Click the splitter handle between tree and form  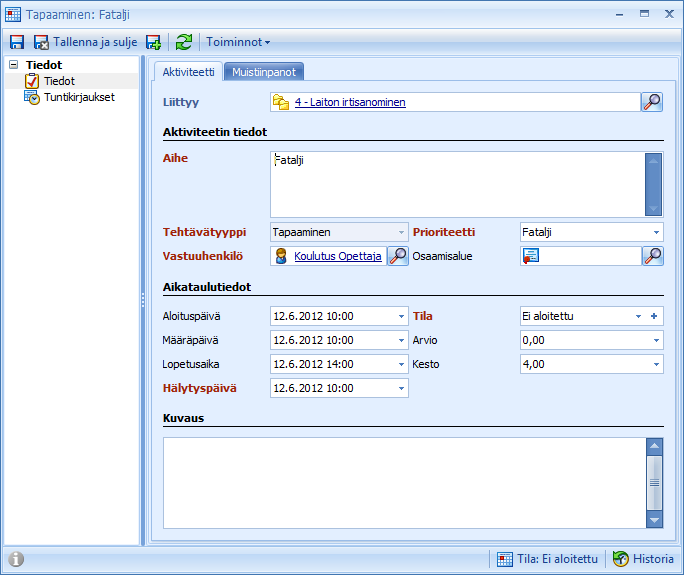(143, 300)
